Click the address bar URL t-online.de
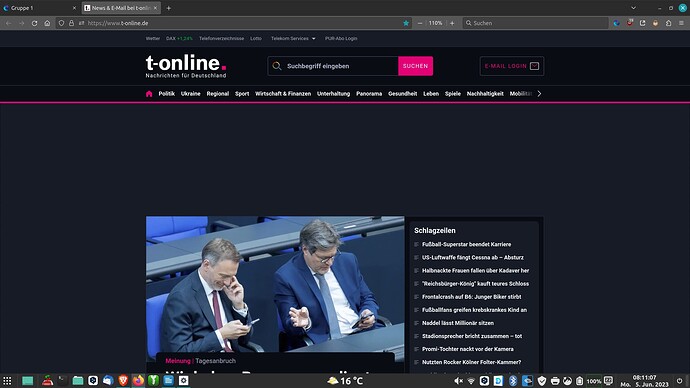The width and height of the screenshot is (690, 388). (117, 23)
